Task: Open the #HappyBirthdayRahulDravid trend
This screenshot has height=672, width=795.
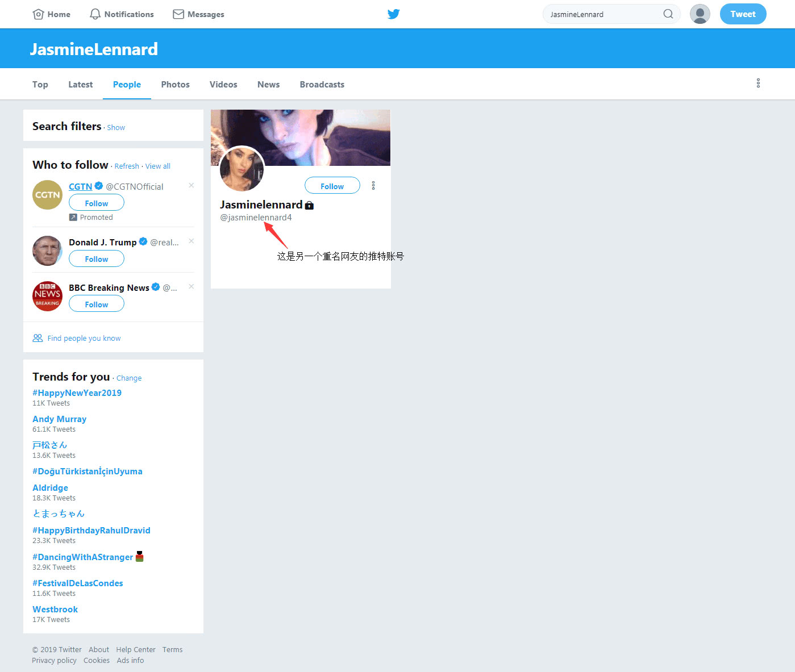Action: (x=91, y=530)
